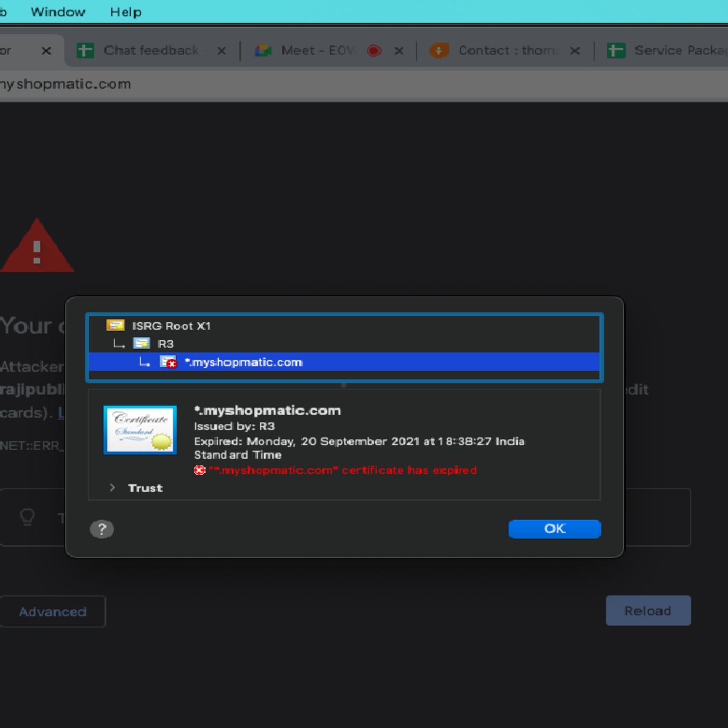Screen dimensions: 728x728
Task: Open the Help menu
Action: 125,12
